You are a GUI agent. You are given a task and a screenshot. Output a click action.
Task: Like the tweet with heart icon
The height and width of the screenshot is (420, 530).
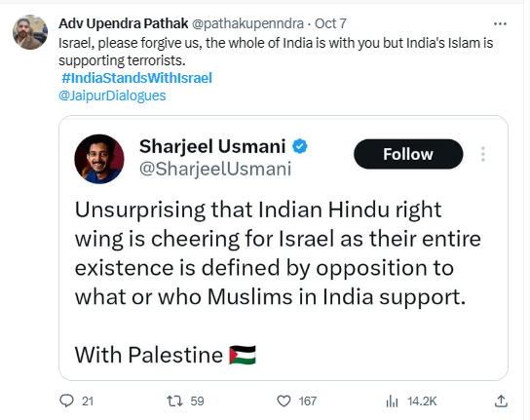click(284, 401)
